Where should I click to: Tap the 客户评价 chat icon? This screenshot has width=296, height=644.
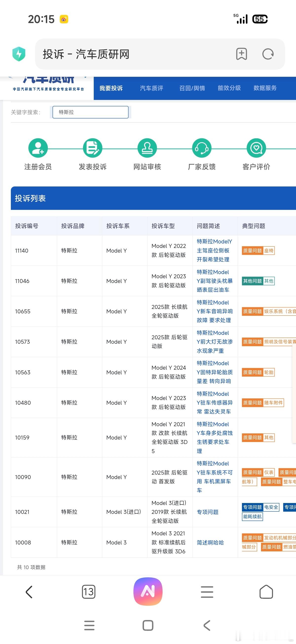click(256, 148)
